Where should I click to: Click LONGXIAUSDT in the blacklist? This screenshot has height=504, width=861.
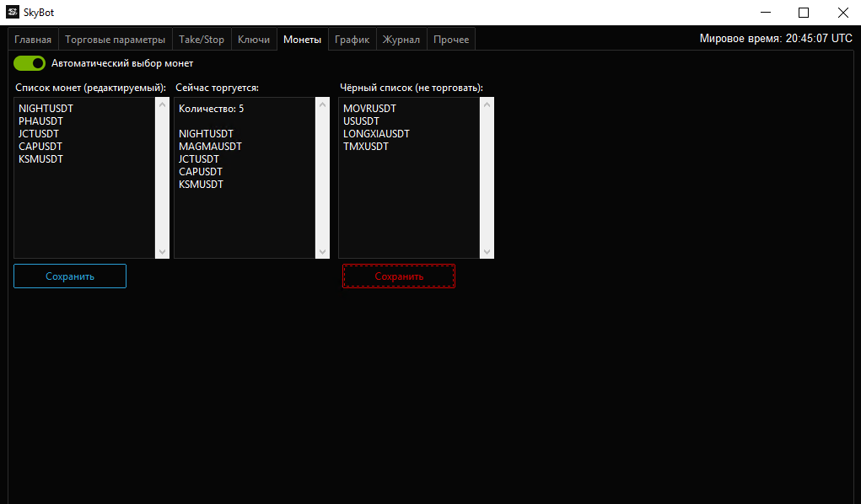(376, 134)
